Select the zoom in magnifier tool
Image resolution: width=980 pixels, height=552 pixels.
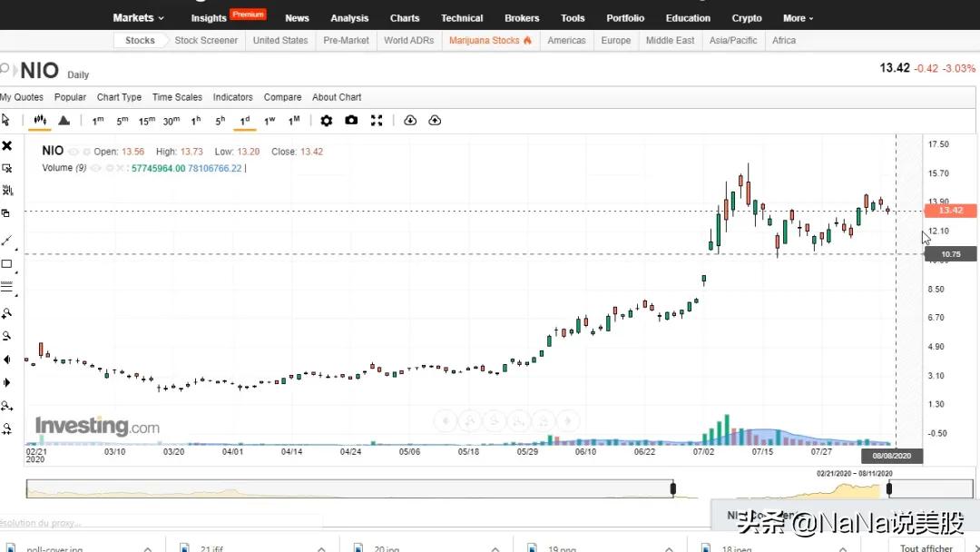click(x=7, y=313)
